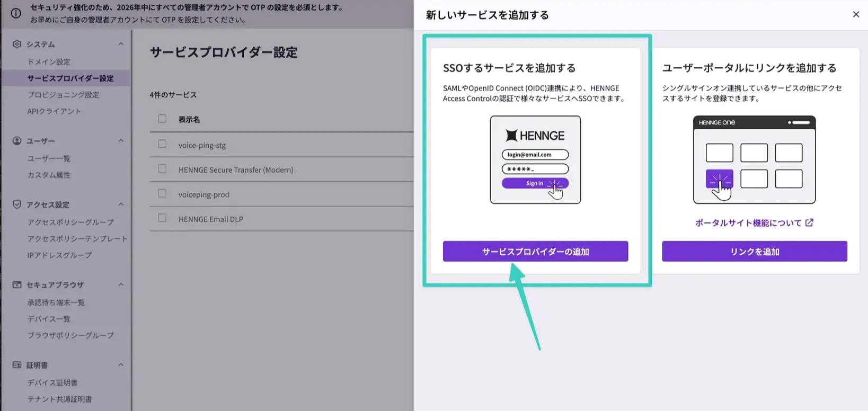Open the ポータルサイト機能について link
Image resolution: width=868 pixels, height=411 pixels.
click(748, 223)
